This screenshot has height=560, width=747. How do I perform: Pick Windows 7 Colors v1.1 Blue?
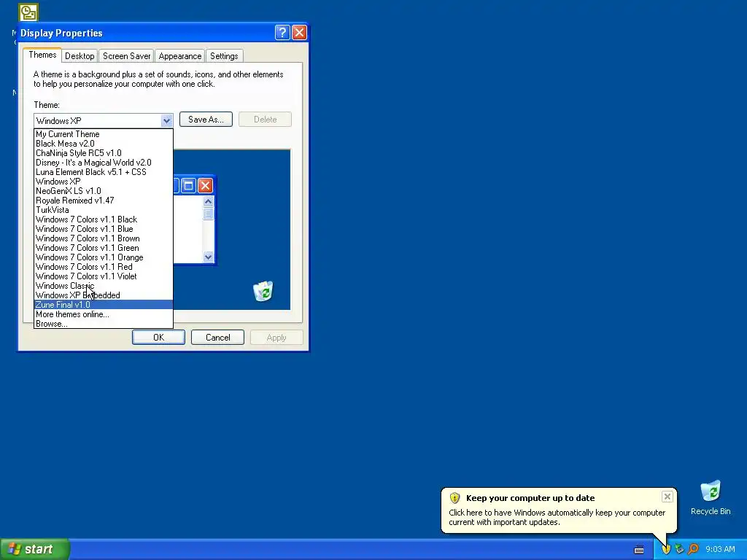pos(104,229)
